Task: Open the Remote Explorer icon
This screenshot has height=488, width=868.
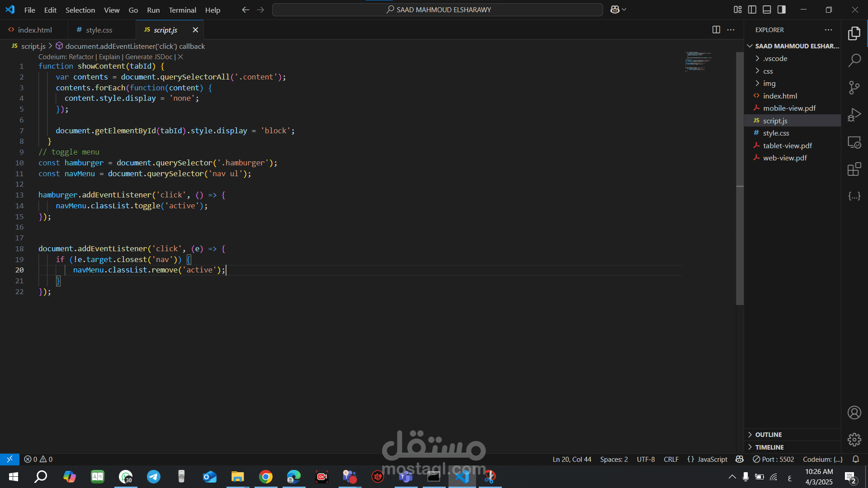Action: 854,142
